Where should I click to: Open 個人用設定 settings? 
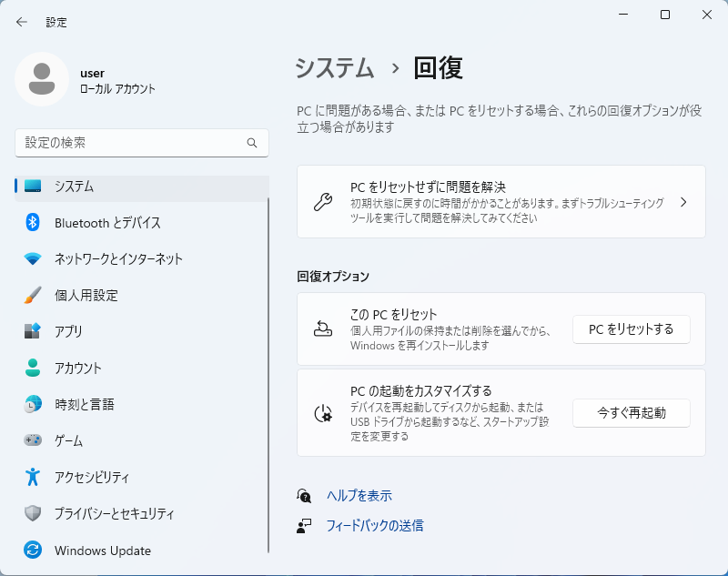tap(142, 295)
